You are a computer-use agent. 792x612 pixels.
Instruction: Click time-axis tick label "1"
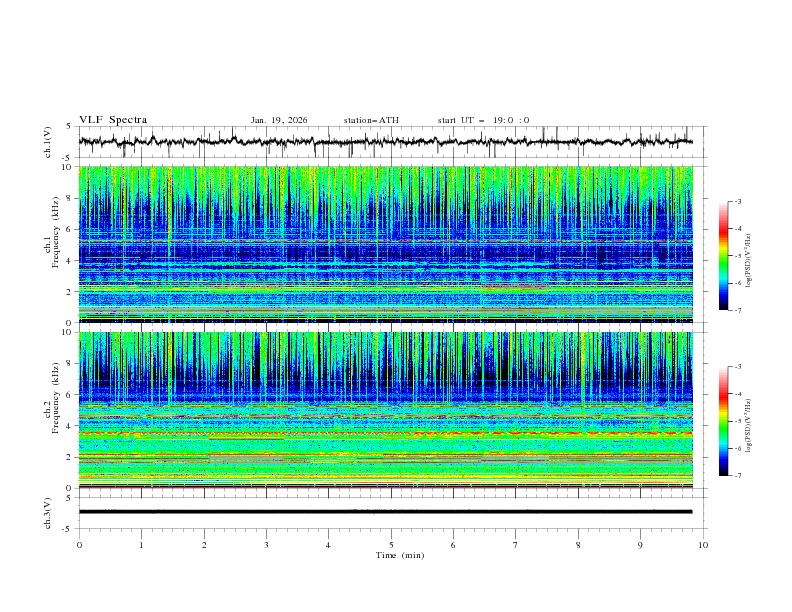coord(141,545)
